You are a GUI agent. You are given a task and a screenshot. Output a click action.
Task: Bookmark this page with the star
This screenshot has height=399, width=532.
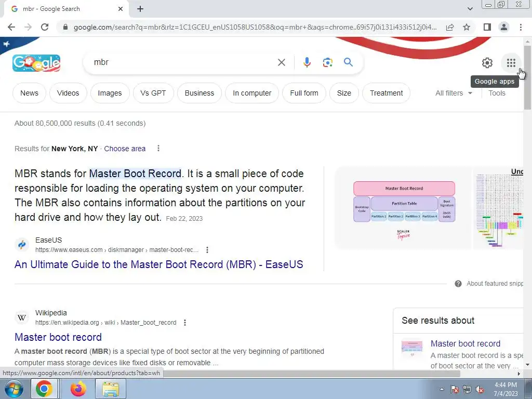pyautogui.click(x=467, y=27)
